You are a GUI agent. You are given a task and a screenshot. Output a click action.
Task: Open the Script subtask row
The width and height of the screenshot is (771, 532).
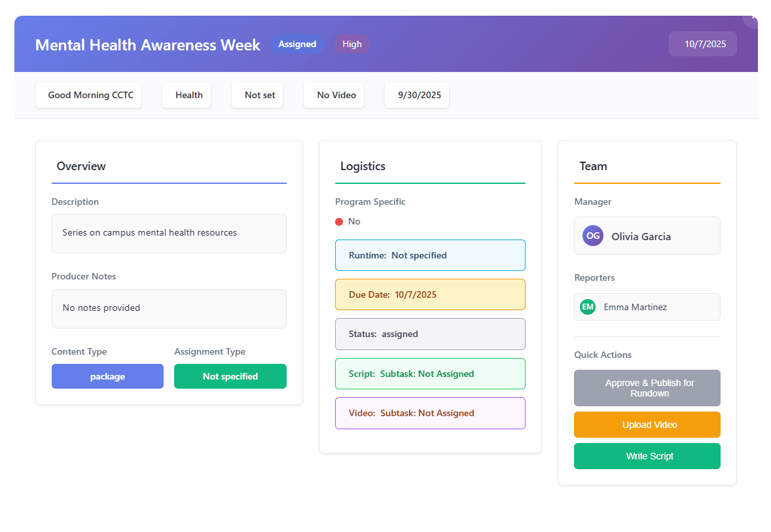pos(430,374)
